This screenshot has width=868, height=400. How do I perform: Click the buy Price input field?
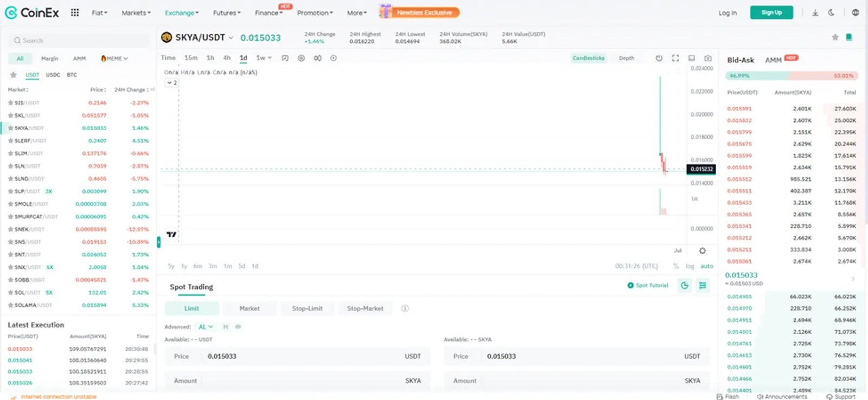297,356
